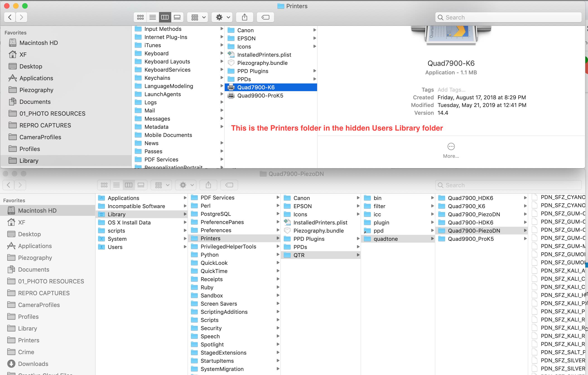
Task: Switch to list view in top toolbar
Action: (x=153, y=17)
